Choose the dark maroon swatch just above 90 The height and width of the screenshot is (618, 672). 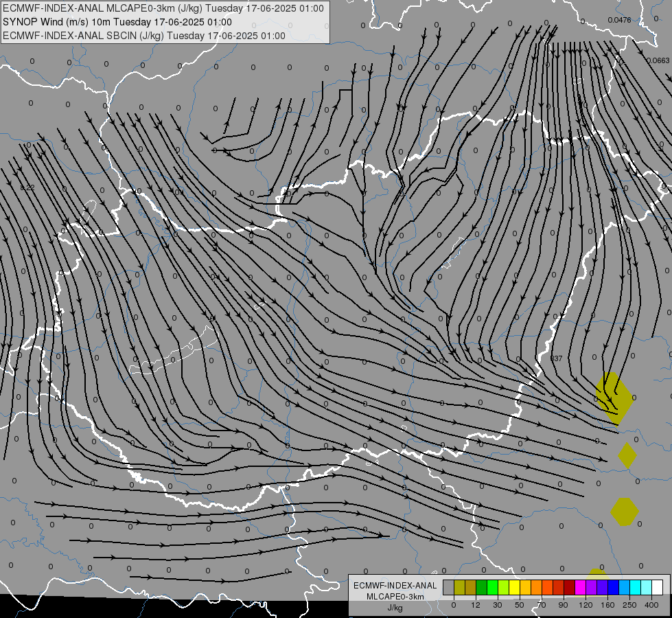(x=570, y=587)
